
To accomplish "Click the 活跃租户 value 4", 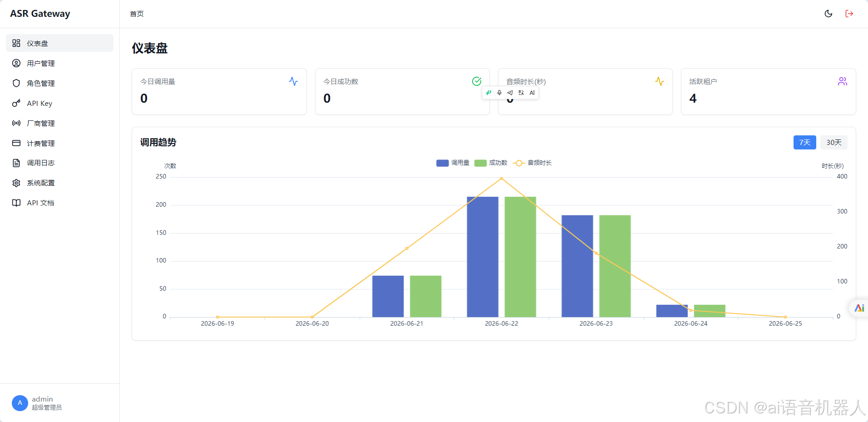I will pos(693,98).
